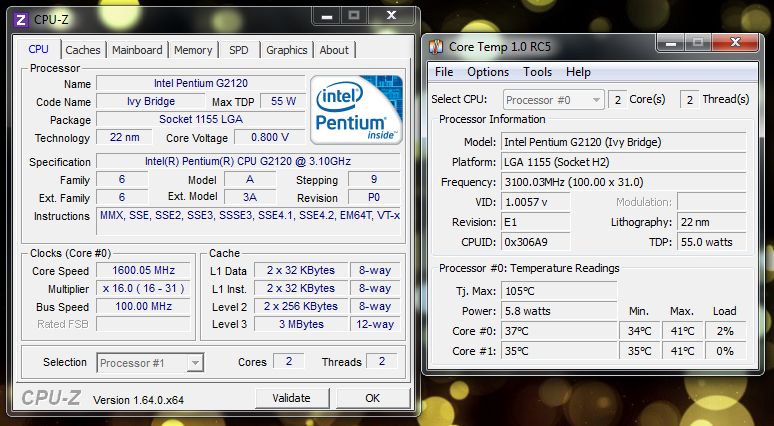Click the Level 3 3 MBytes value
The height and width of the screenshot is (426, 774).
(301, 324)
